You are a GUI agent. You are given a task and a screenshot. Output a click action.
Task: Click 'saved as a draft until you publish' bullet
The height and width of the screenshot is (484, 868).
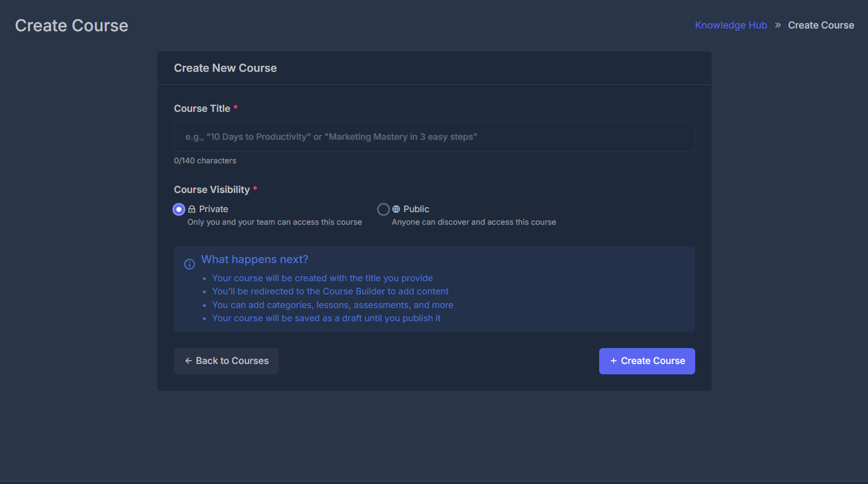point(326,318)
